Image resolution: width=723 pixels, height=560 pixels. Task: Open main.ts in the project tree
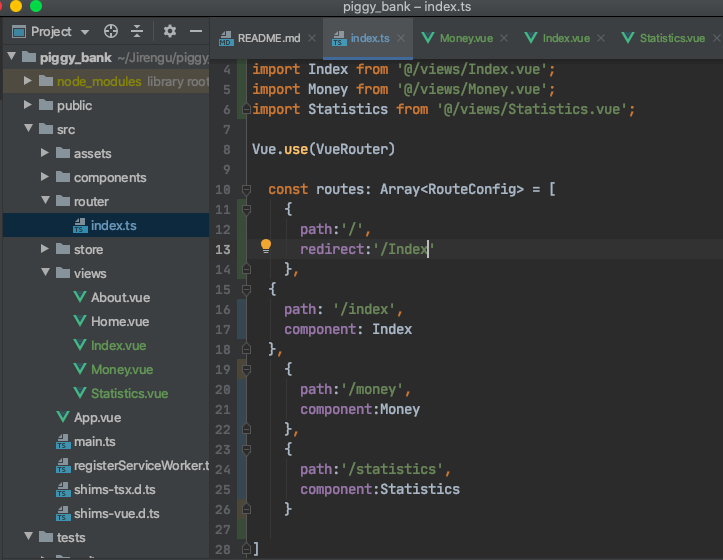(95, 441)
